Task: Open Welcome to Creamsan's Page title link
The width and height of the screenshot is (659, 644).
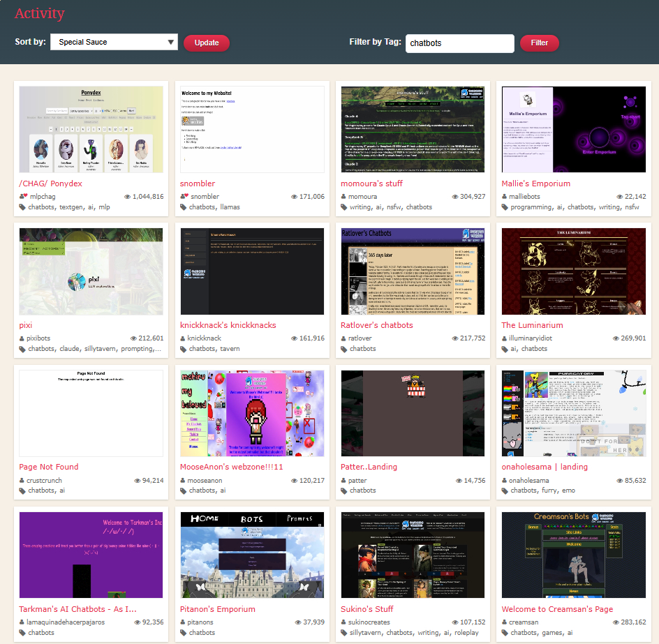Action: coord(557,609)
